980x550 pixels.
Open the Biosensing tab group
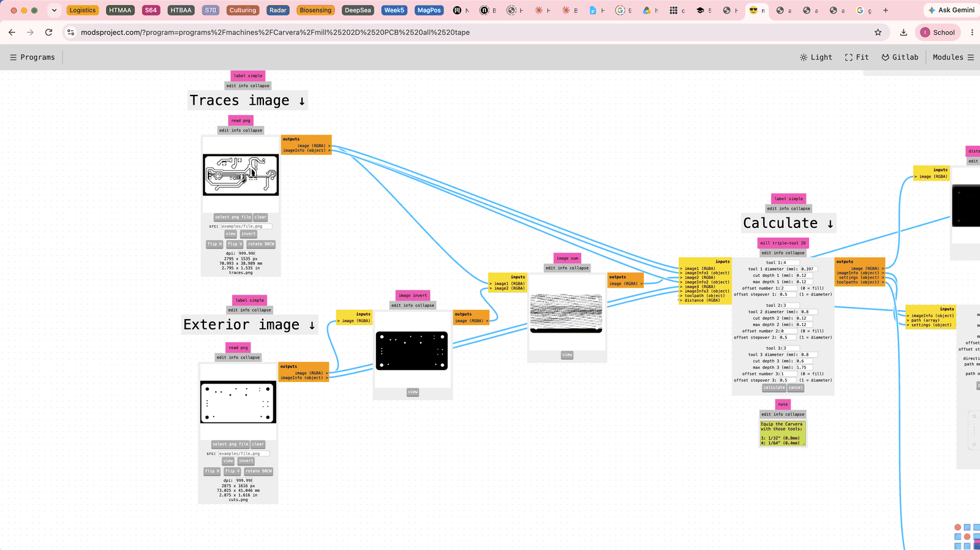tap(315, 10)
